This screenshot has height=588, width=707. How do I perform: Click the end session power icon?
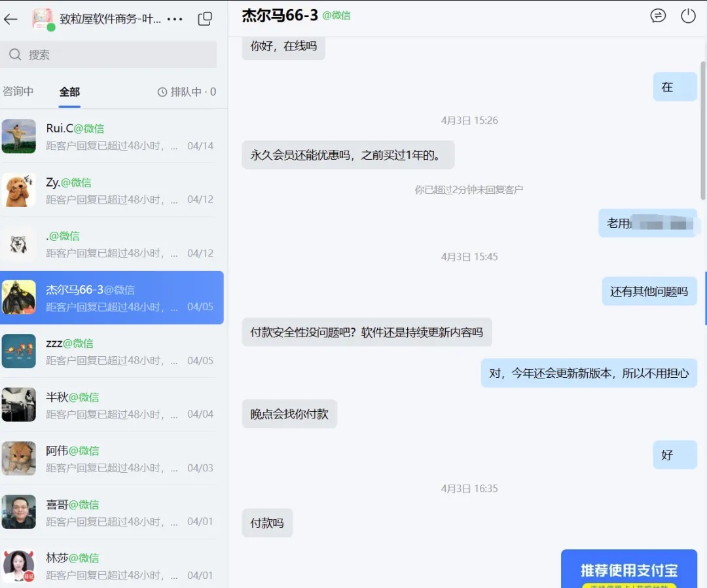688,16
